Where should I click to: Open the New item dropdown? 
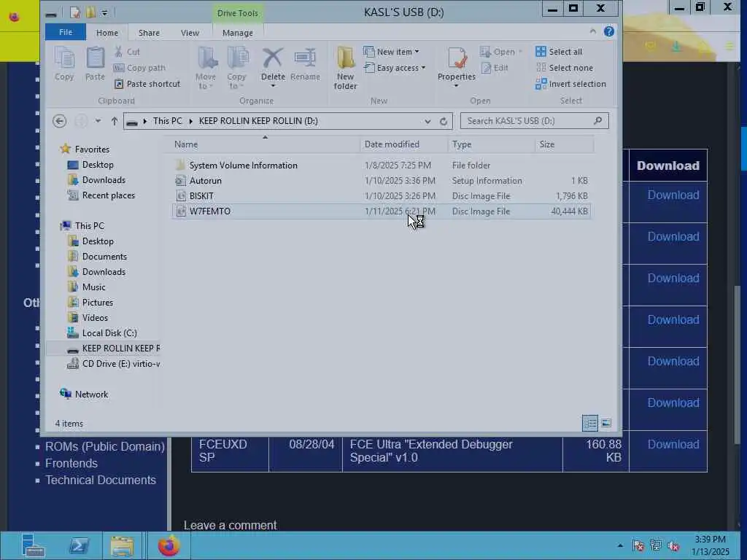coord(391,52)
